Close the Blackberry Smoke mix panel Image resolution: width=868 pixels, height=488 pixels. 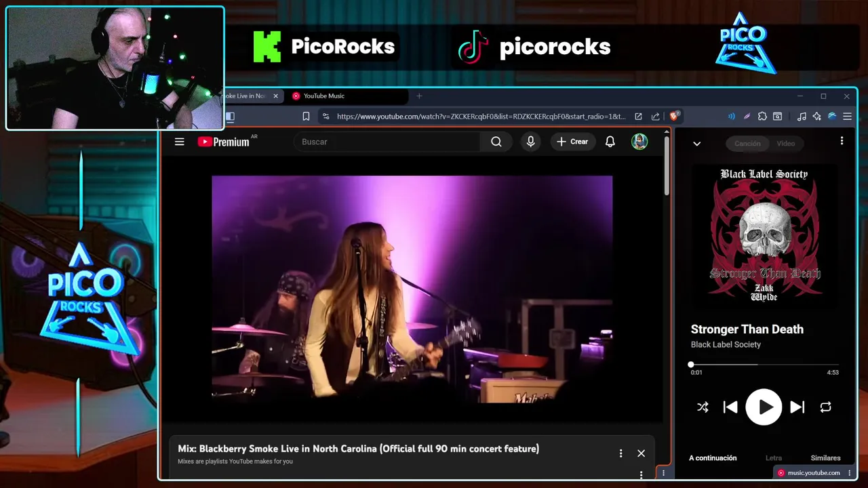(x=641, y=453)
